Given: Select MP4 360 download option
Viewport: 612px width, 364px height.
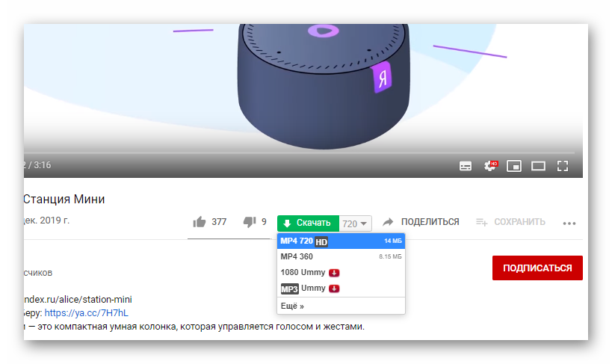Looking at the screenshot, I should (x=341, y=256).
